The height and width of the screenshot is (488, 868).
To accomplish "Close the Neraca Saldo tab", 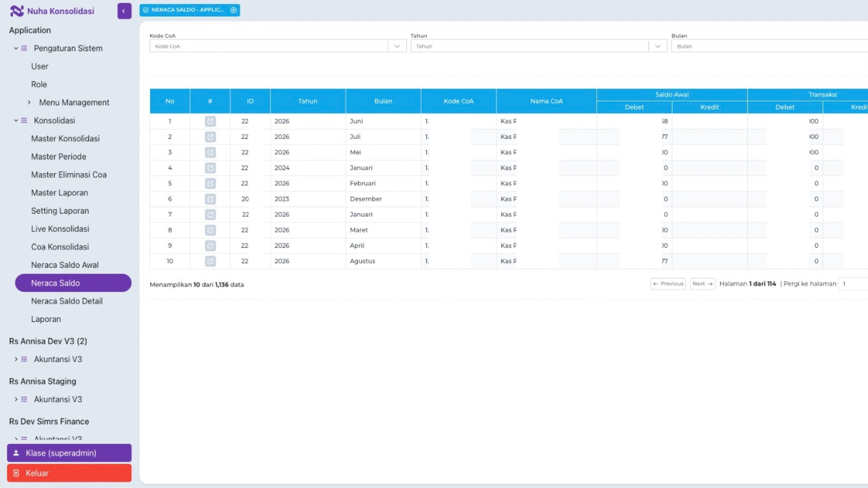I will click(x=234, y=10).
